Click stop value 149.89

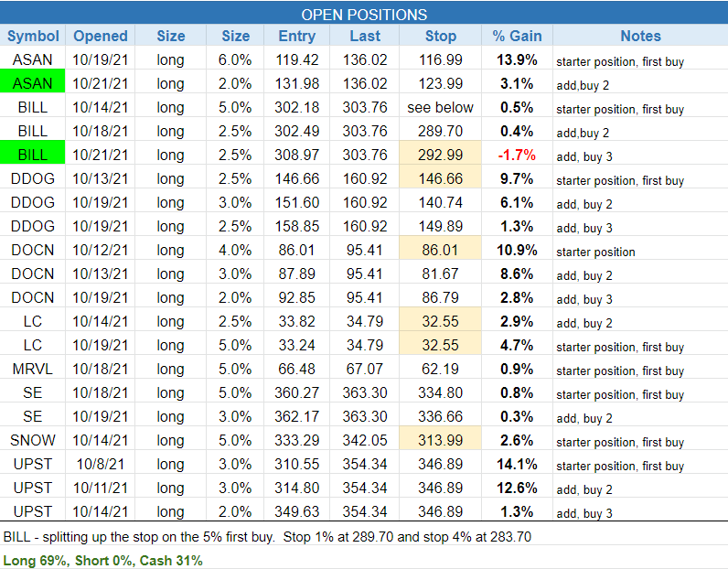coord(440,226)
